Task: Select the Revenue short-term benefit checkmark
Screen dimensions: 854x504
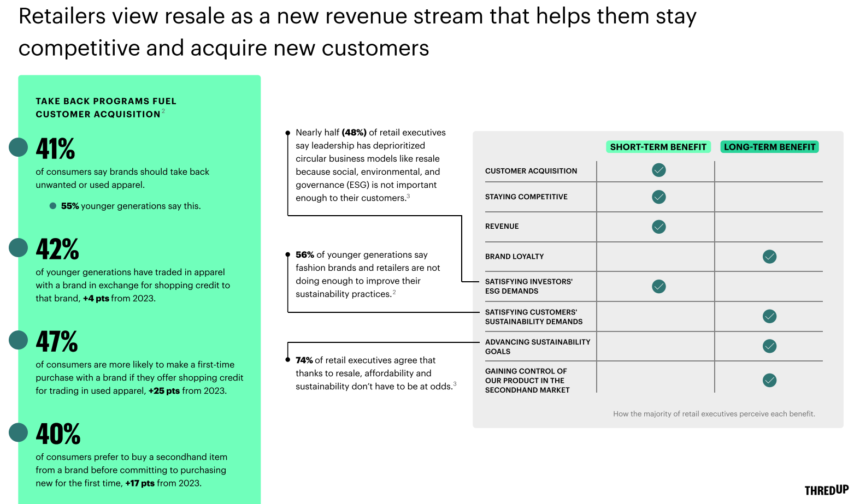Action: [x=658, y=227]
